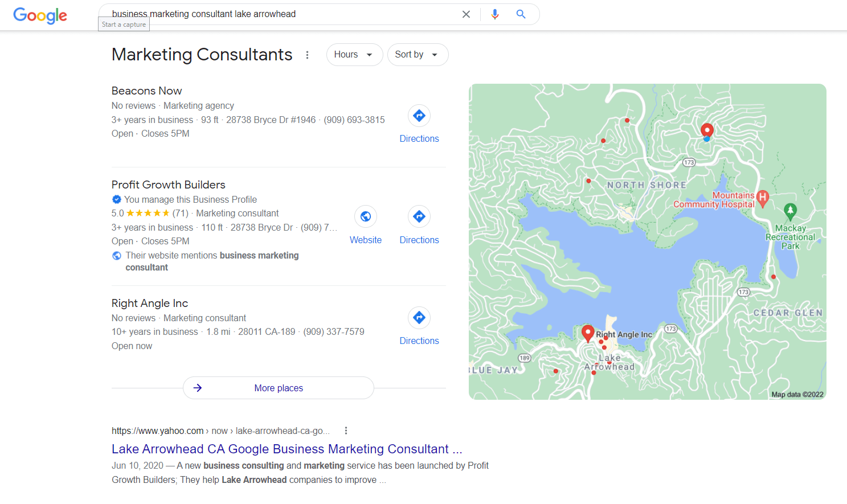Click the globe icon beside website mentions text
This screenshot has width=847, height=504.
[x=117, y=256]
